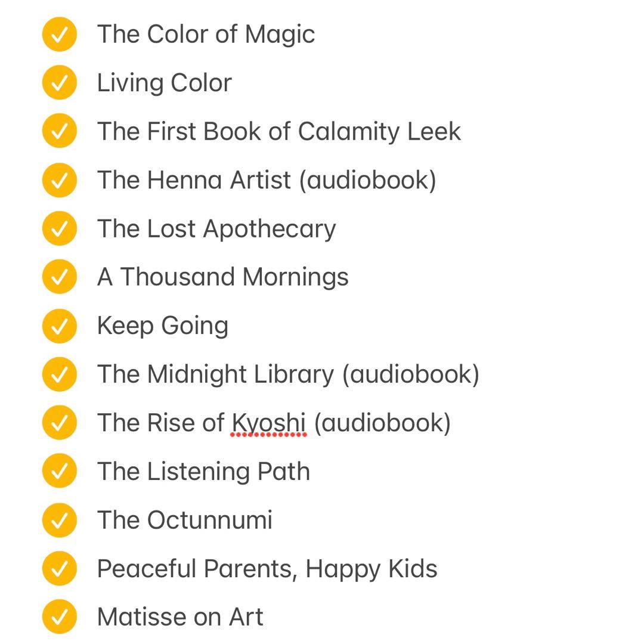This screenshot has height=644, width=644.
Task: Uncheck the Living Color item
Action: (x=60, y=83)
